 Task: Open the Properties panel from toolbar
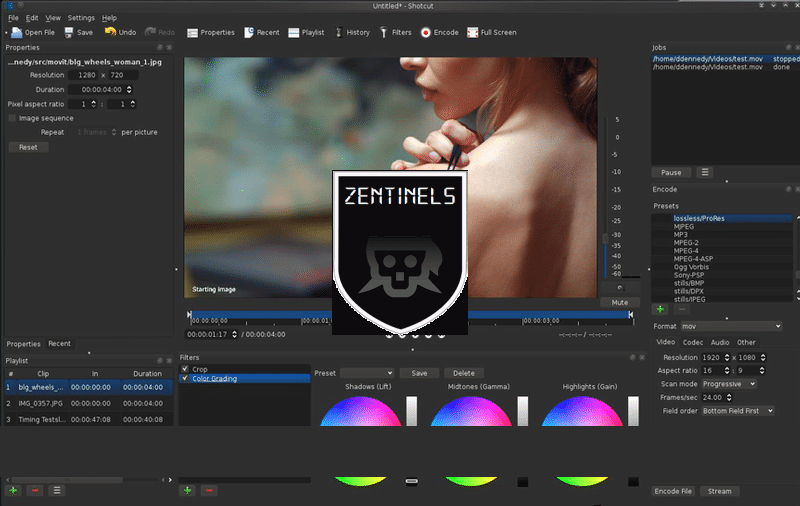pyautogui.click(x=210, y=33)
